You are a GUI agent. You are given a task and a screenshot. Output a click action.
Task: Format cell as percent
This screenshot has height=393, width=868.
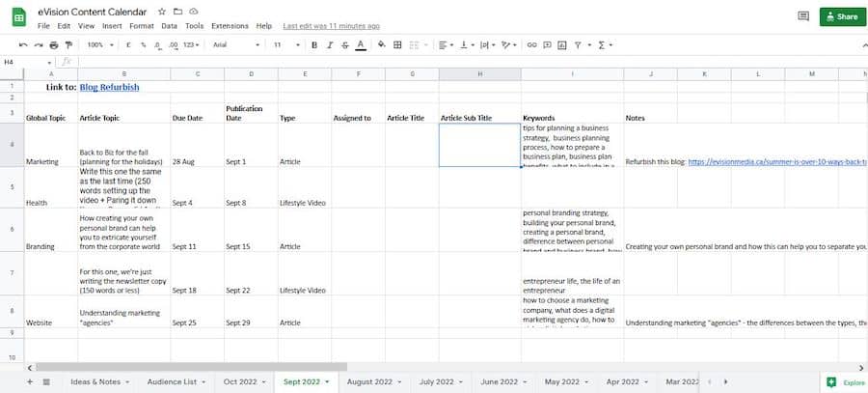tap(144, 44)
